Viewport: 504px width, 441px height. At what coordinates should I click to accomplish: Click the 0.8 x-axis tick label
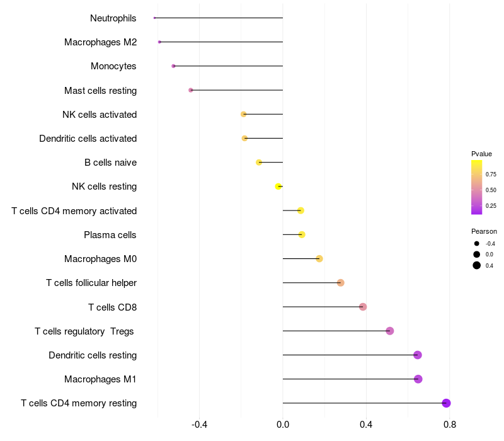pyautogui.click(x=450, y=425)
